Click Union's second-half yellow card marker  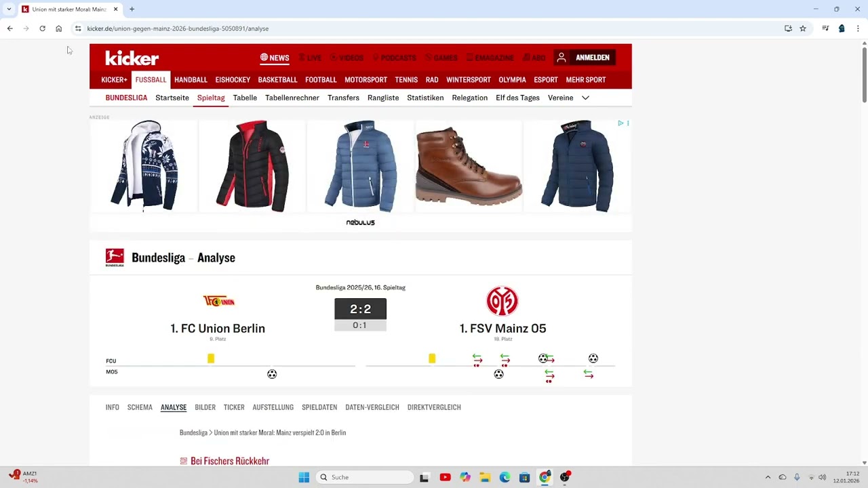point(432,359)
